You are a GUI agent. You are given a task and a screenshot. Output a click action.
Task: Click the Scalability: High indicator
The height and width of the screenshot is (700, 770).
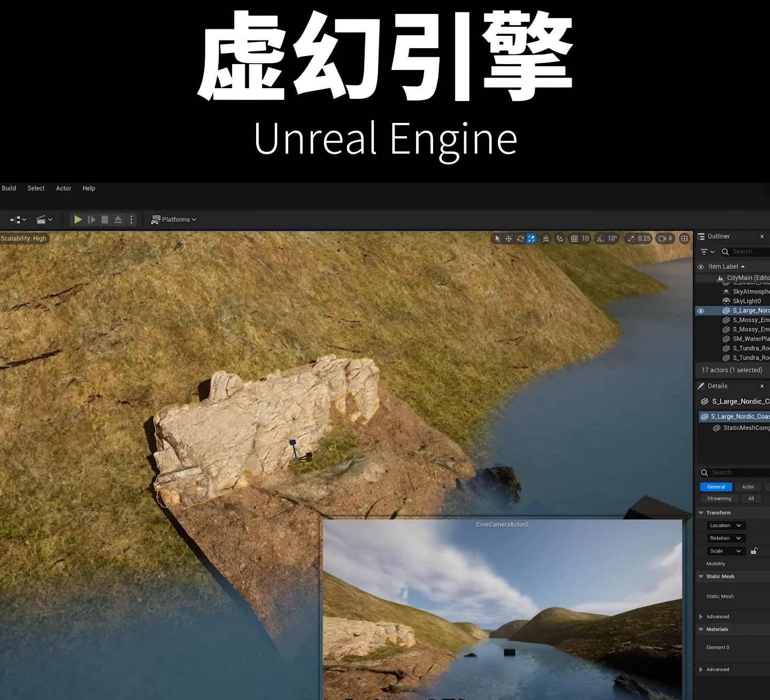(x=24, y=238)
